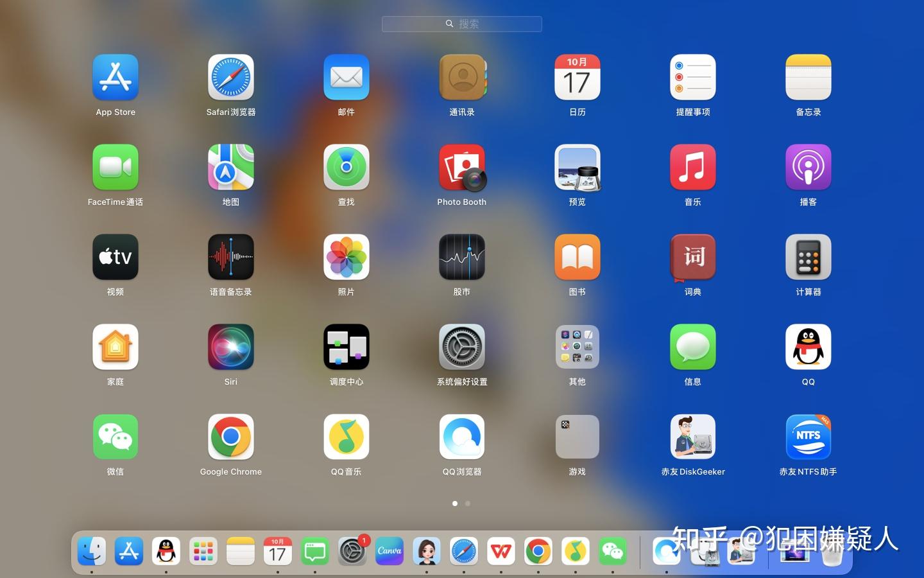Launch 语音备忘录 Voice Memos
924x578 pixels.
click(x=231, y=257)
